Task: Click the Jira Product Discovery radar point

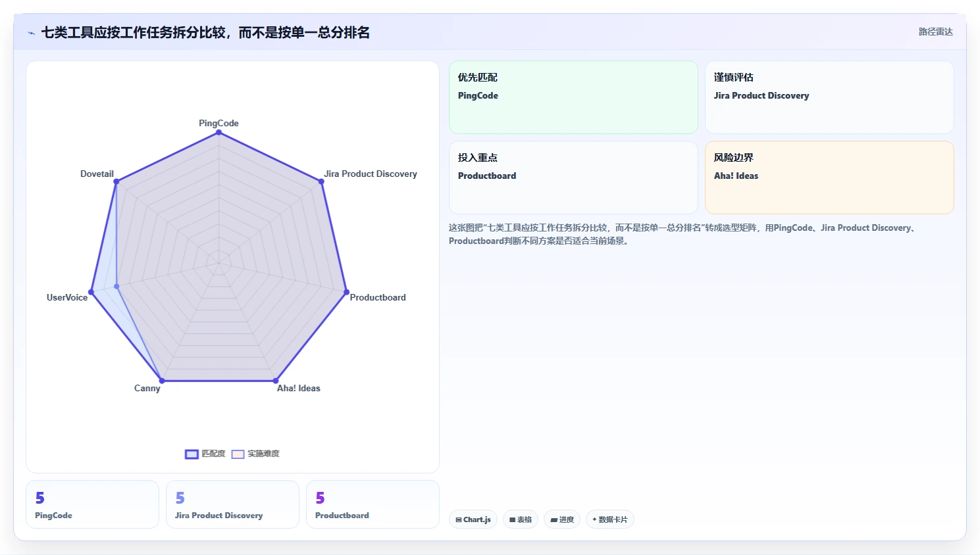Action: click(x=321, y=181)
